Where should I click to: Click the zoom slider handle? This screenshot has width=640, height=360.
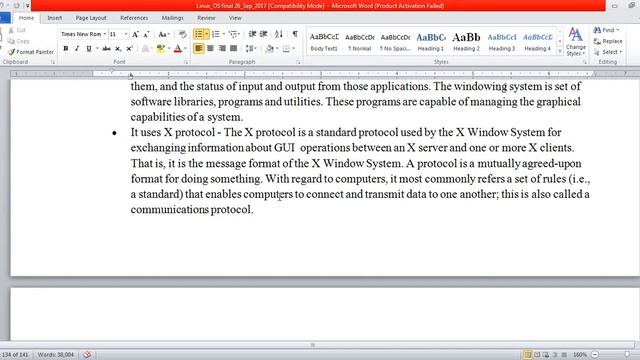click(627, 355)
